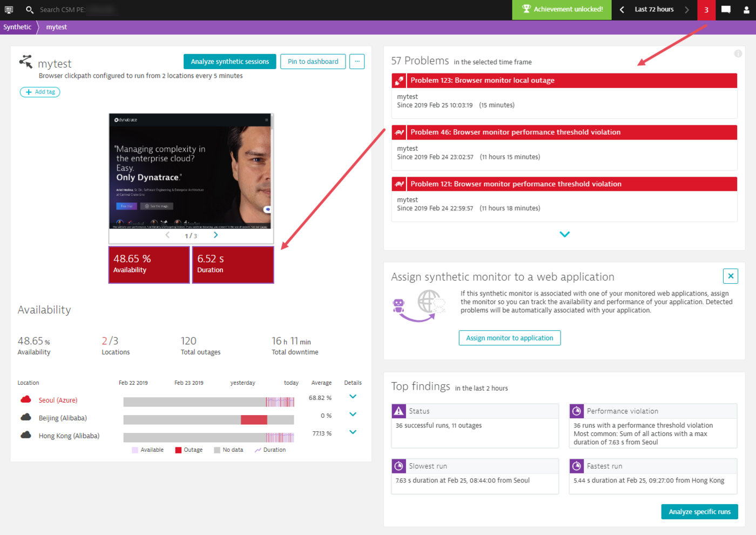The image size is (756, 535).
Task: Click the info icon near 57 Problems
Action: [x=738, y=54]
